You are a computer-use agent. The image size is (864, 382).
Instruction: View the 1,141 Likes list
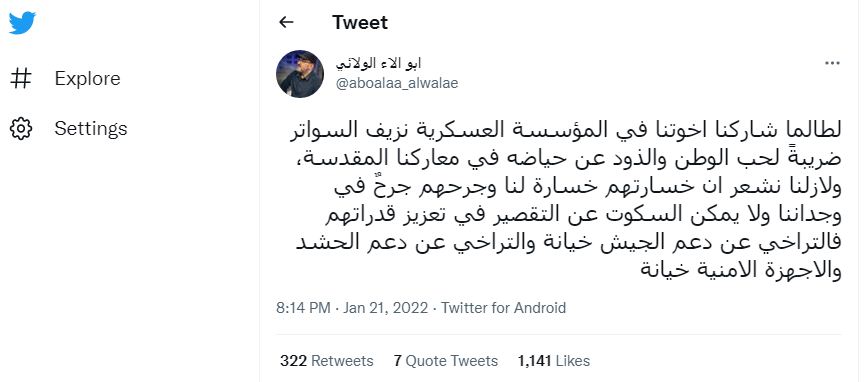[x=554, y=361]
